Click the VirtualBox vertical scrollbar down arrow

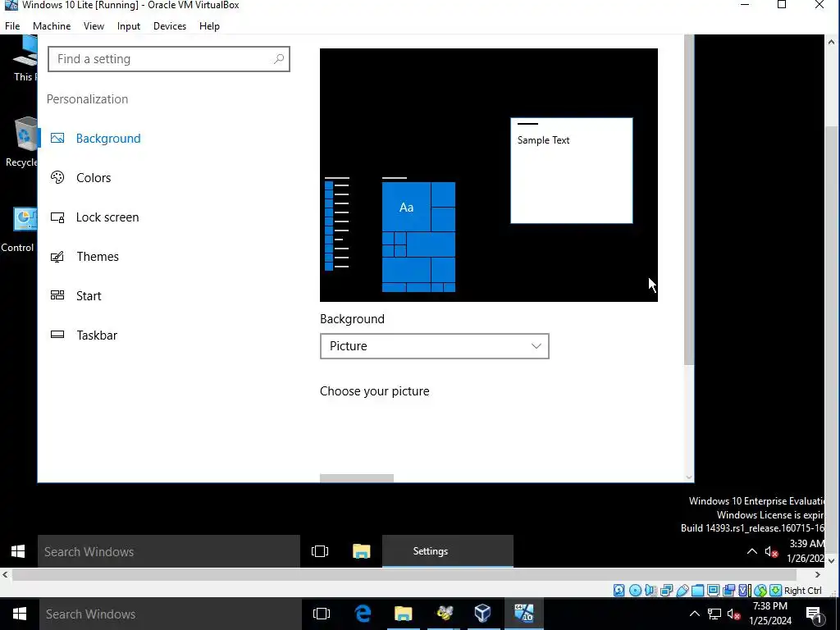(x=832, y=561)
